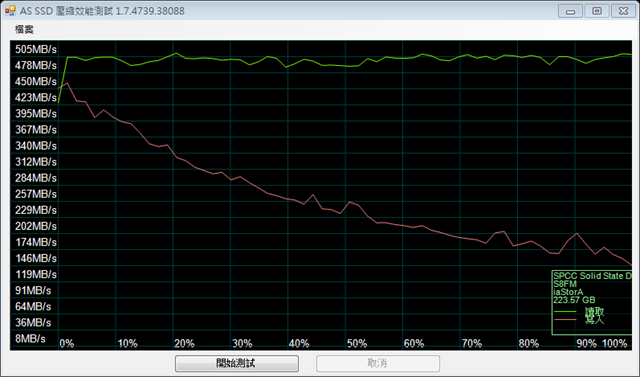Screen dimensions: 640x377
Task: Click the S8FM firmware text in legend
Action: (x=565, y=284)
